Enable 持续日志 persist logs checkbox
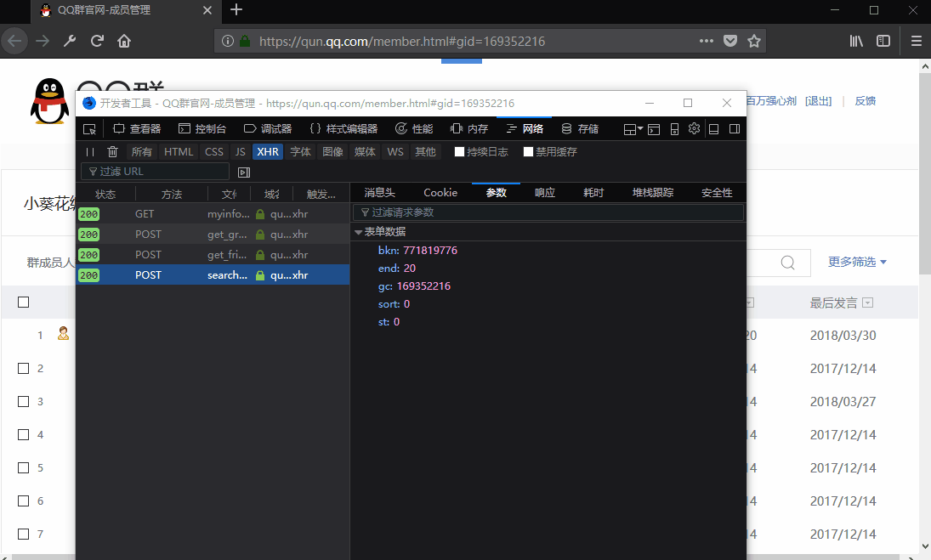The width and height of the screenshot is (931, 560). tap(459, 152)
